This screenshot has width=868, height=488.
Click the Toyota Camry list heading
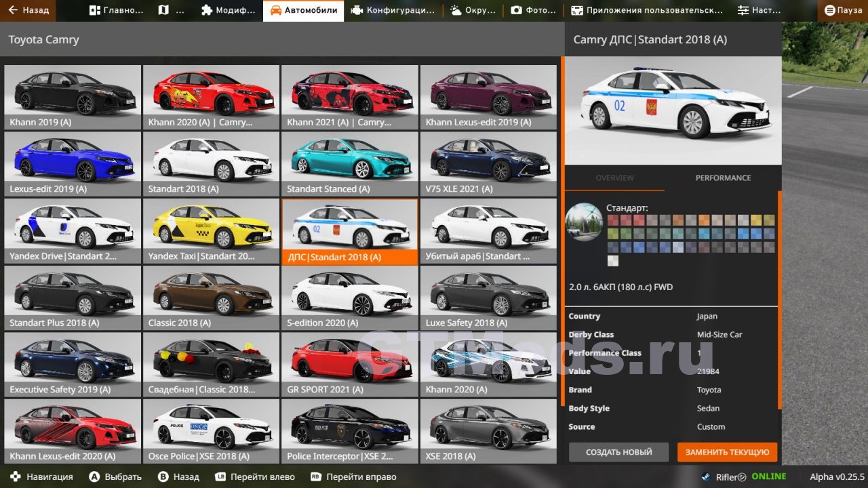(x=43, y=39)
